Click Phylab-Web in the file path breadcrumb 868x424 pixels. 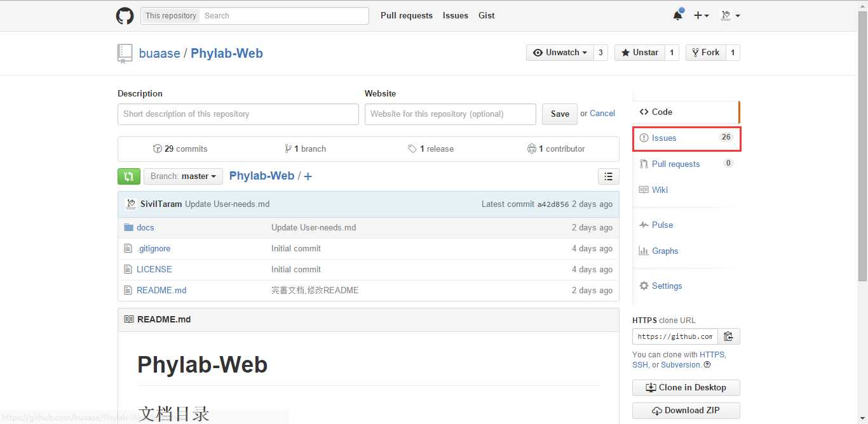tap(262, 176)
